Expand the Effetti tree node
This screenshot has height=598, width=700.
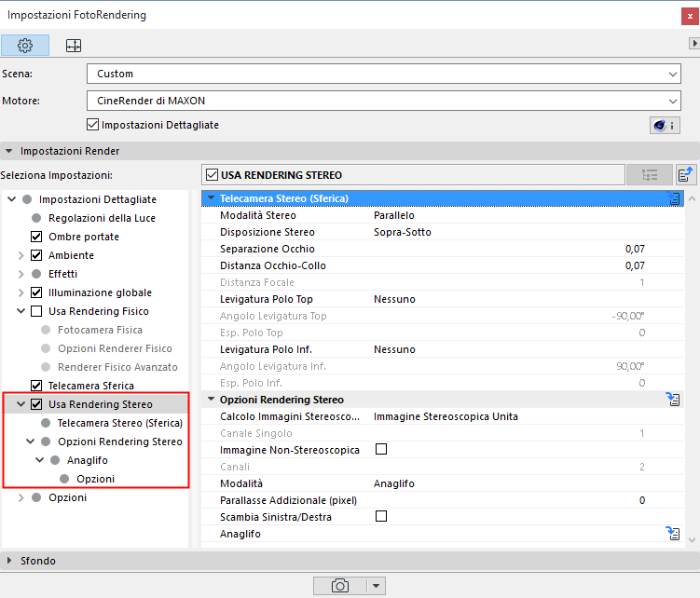click(x=21, y=274)
